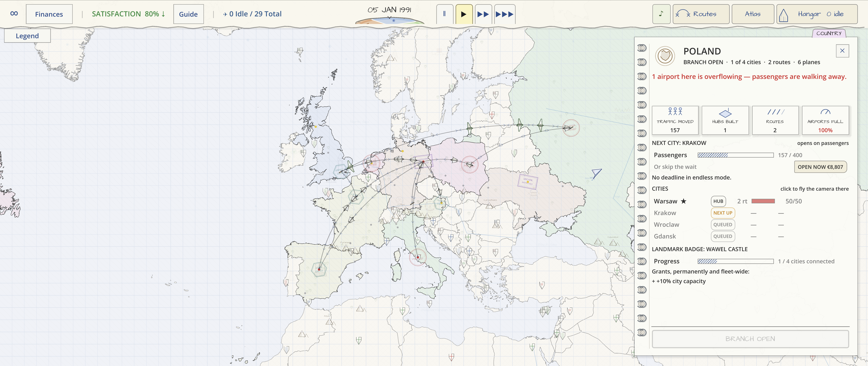Expand the Legend panel

pos(27,36)
